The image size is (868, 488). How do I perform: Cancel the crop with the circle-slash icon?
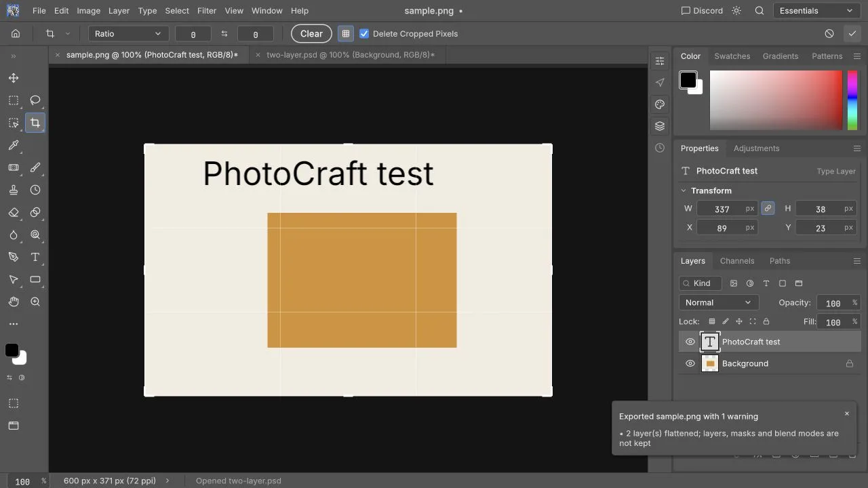coord(829,33)
